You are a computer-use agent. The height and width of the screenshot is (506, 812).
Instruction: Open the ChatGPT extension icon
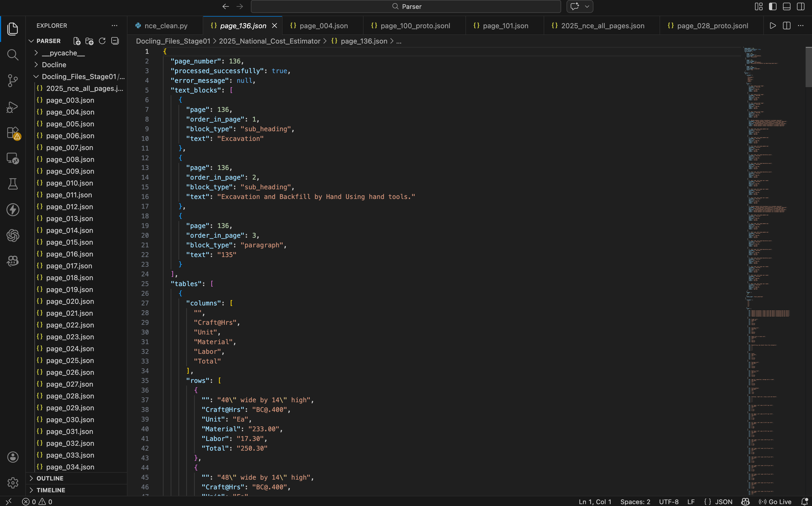tap(13, 236)
